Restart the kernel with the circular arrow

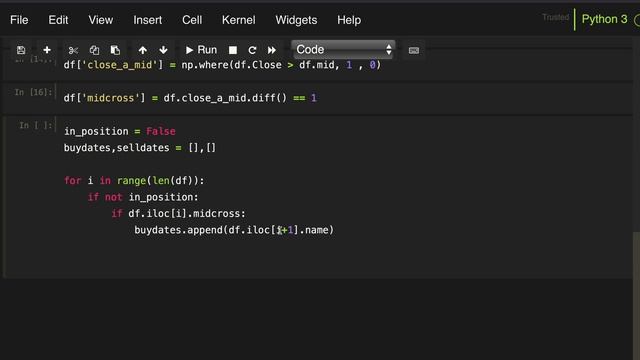[252, 50]
